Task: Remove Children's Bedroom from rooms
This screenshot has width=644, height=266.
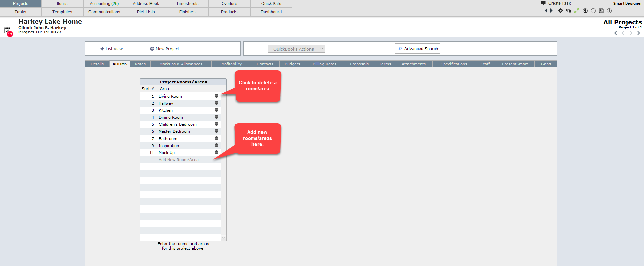Action: [x=216, y=124]
